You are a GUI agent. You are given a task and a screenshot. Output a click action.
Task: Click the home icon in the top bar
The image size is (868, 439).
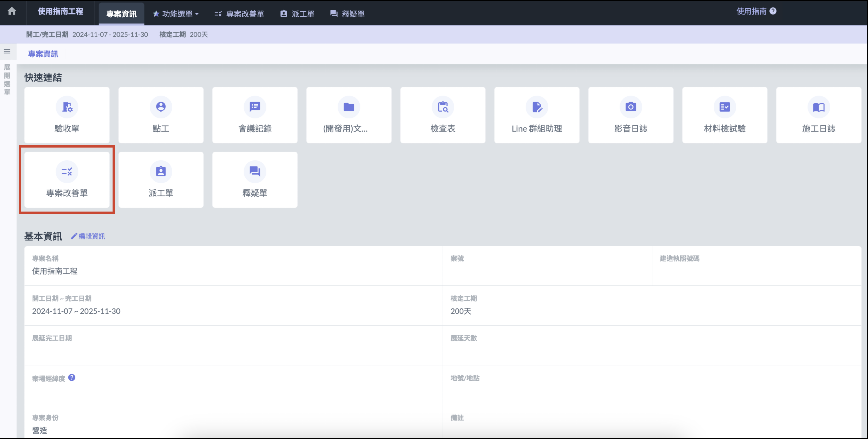coord(12,11)
